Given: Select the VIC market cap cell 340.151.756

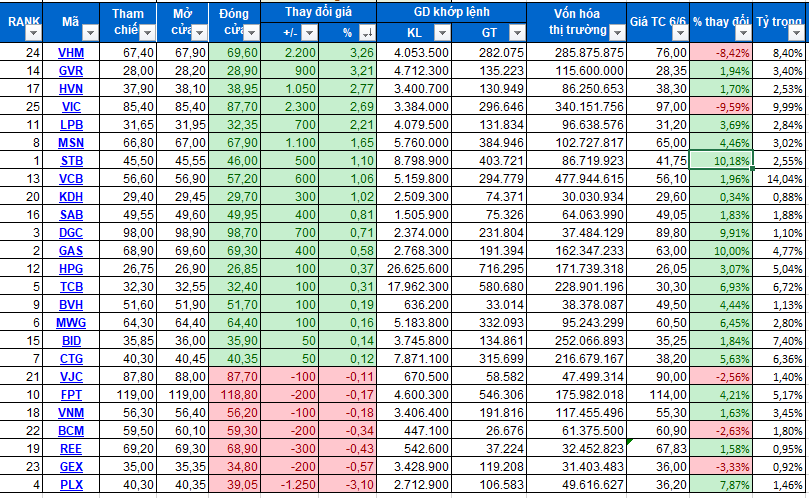Looking at the screenshot, I should pos(577,107).
